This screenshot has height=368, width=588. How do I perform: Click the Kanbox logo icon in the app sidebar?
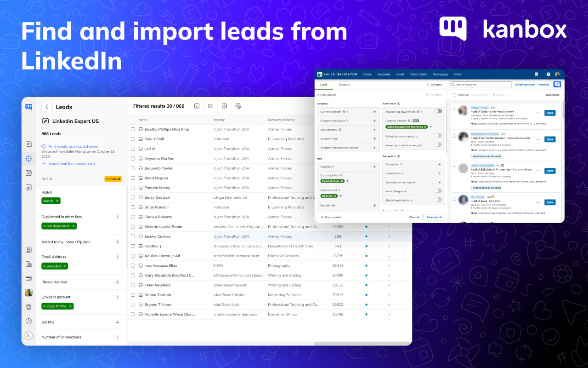pyautogui.click(x=28, y=107)
